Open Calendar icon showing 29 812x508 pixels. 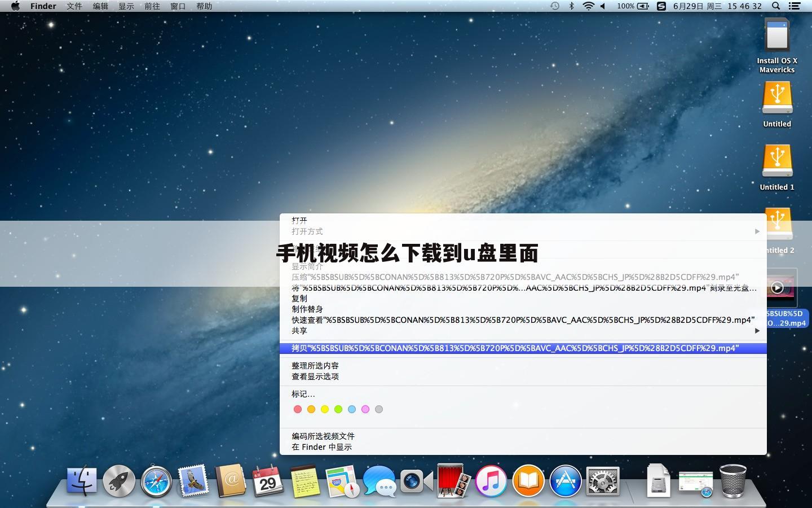[267, 481]
